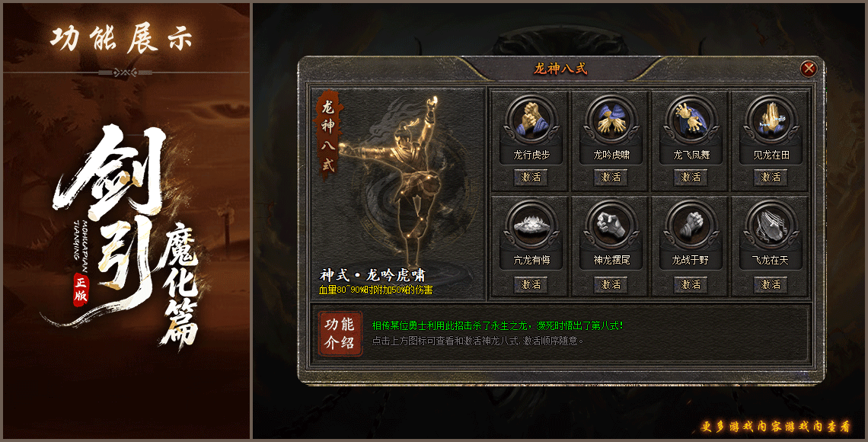
Task: Activate 神龙摆尾 with its 激活 button
Action: tap(611, 285)
